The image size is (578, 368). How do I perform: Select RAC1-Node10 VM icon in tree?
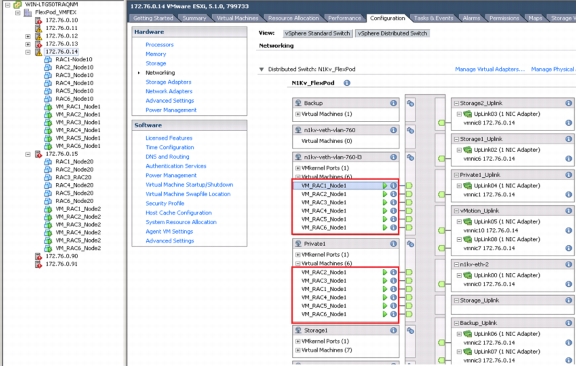point(48,59)
